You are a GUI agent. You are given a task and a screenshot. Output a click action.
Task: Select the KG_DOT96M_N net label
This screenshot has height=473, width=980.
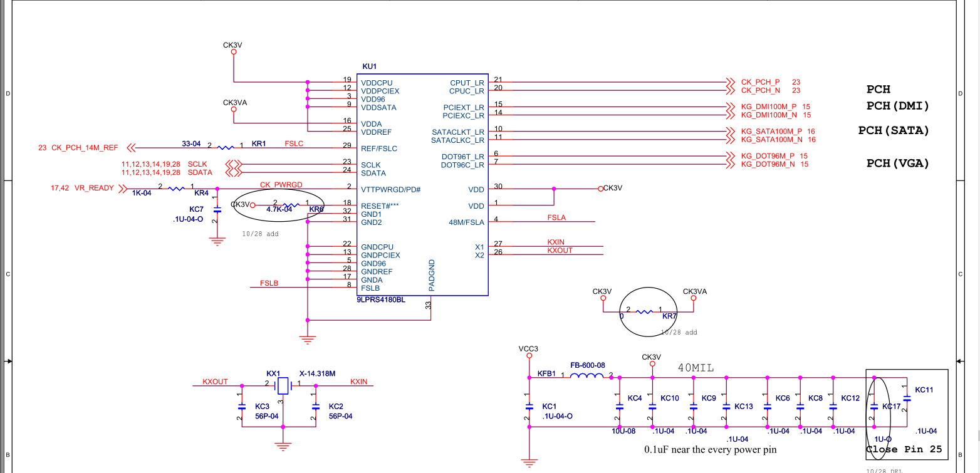pos(768,164)
